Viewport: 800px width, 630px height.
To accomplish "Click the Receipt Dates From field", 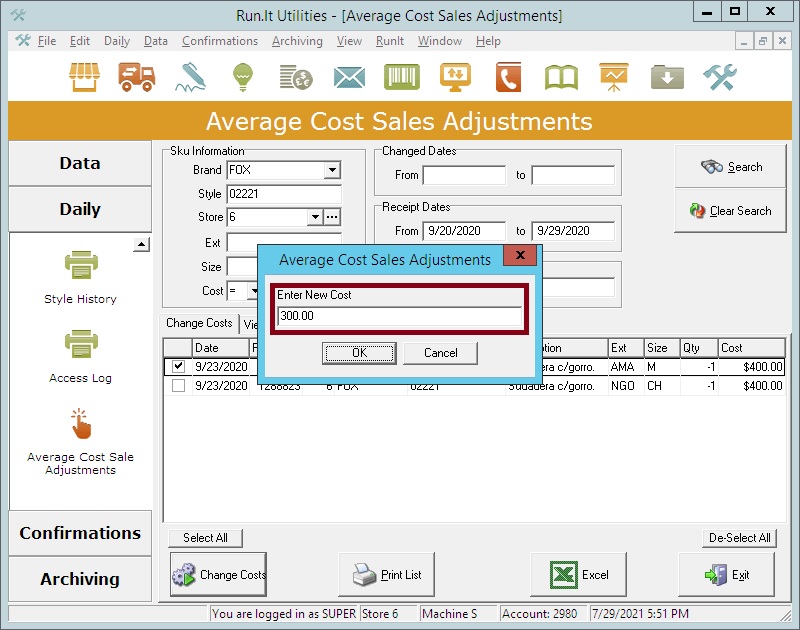I will [x=464, y=231].
